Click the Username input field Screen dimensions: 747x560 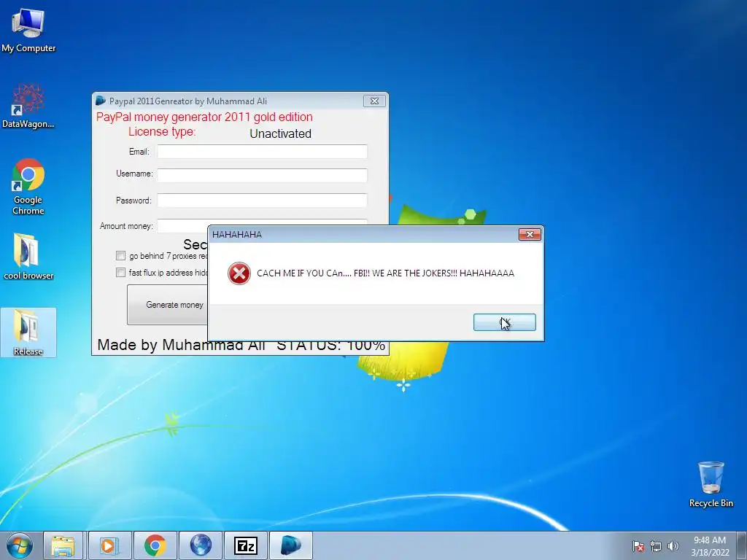(x=262, y=175)
